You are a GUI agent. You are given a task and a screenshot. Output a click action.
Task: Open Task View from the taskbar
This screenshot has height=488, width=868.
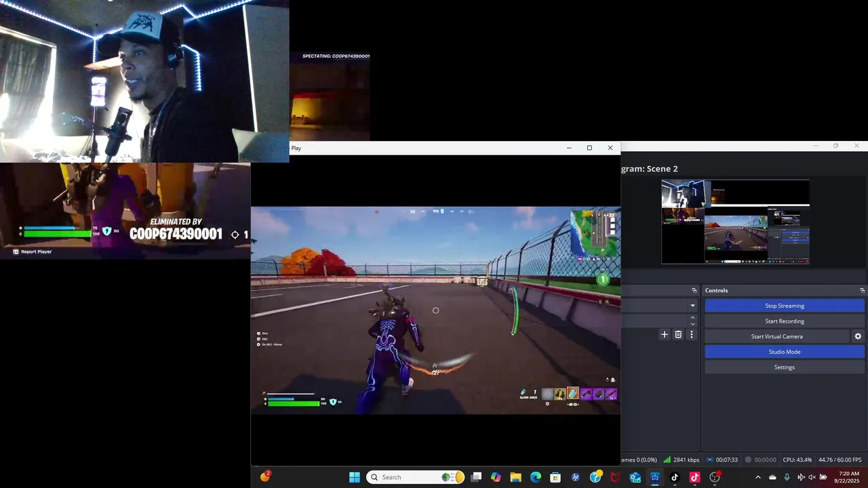point(477,477)
